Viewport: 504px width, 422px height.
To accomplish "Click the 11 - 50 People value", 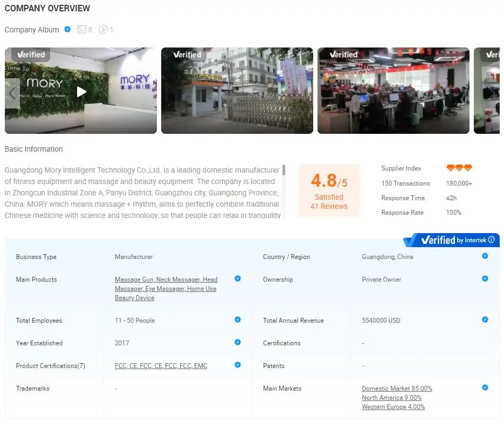I will click(135, 321).
